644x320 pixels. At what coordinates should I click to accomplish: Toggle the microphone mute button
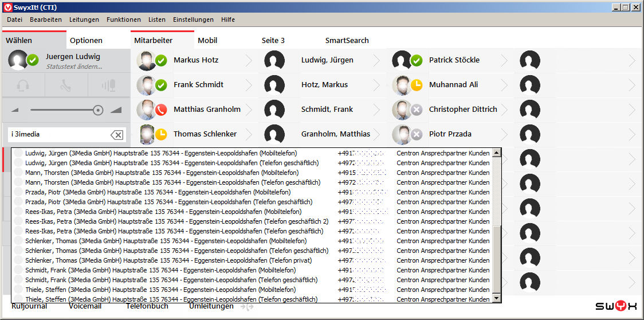click(x=109, y=85)
